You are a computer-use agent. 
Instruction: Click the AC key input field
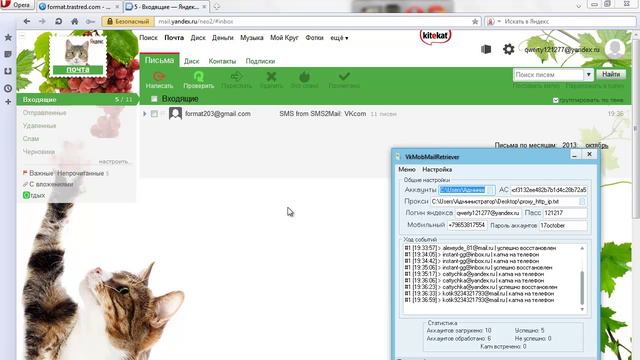549,190
